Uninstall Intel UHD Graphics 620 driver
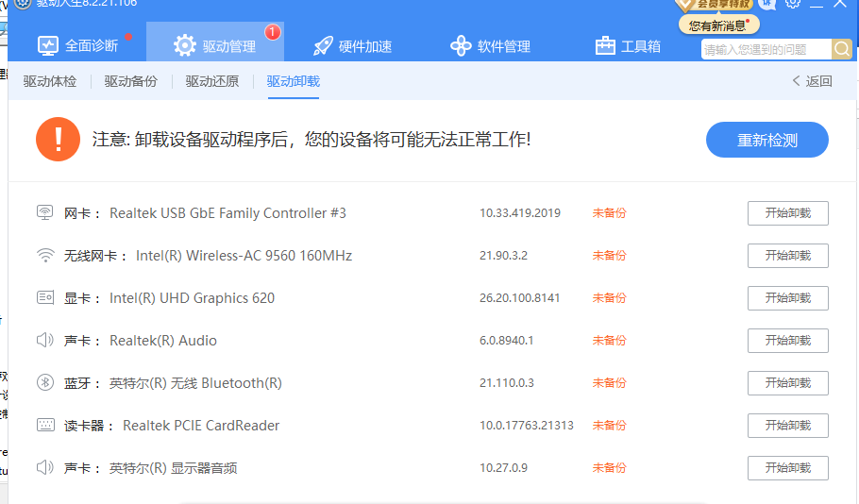Image resolution: width=859 pixels, height=504 pixels. (x=788, y=298)
